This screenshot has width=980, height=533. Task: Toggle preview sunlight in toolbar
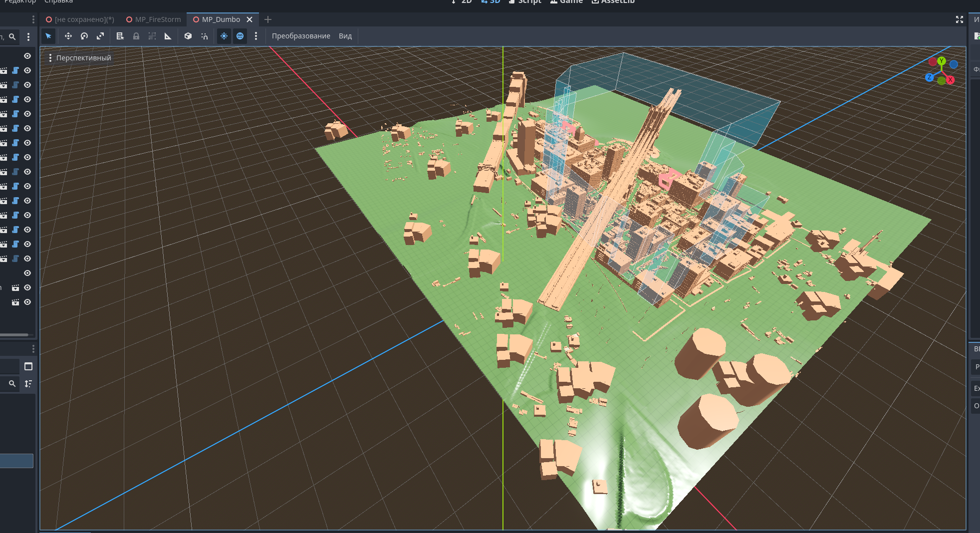(x=224, y=36)
